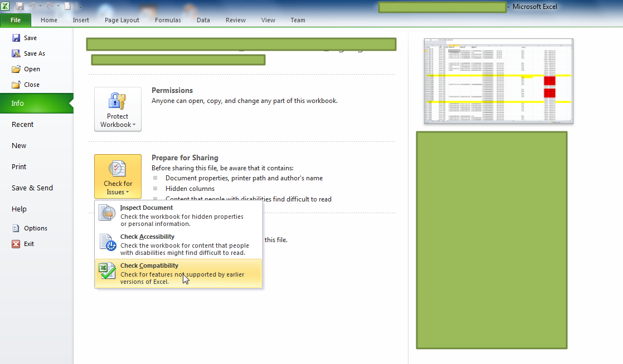Viewport: 623px width, 364px height.
Task: Click Exit label in sidebar
Action: pyautogui.click(x=29, y=244)
